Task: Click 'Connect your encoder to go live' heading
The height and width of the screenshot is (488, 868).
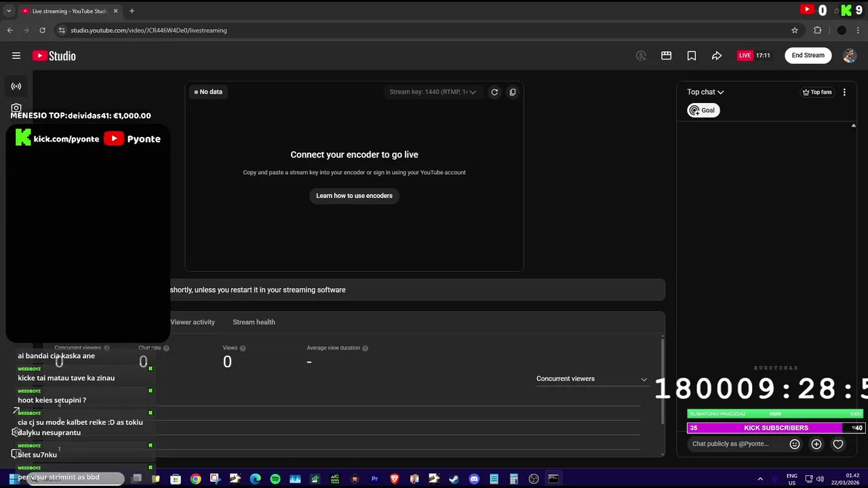Action: pos(354,155)
